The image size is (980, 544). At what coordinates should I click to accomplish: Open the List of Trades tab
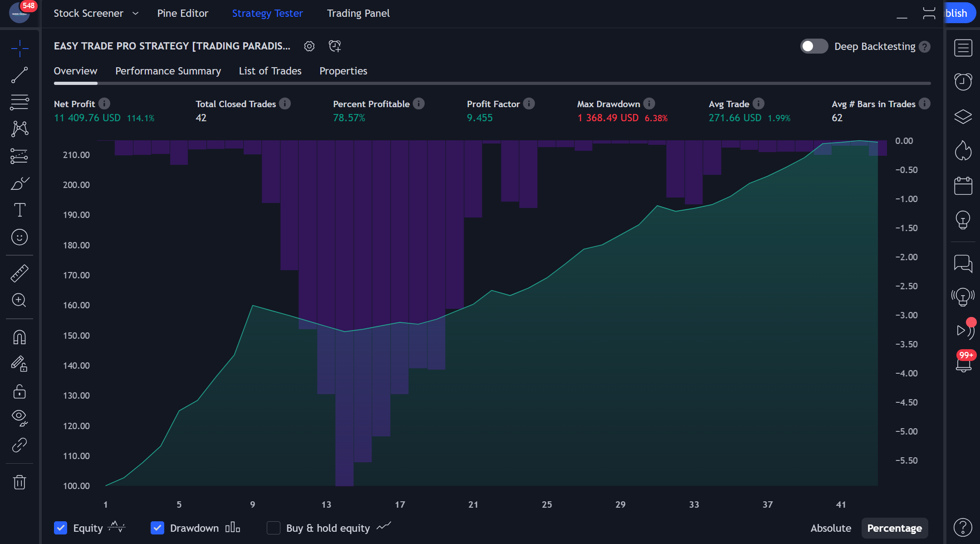(270, 71)
